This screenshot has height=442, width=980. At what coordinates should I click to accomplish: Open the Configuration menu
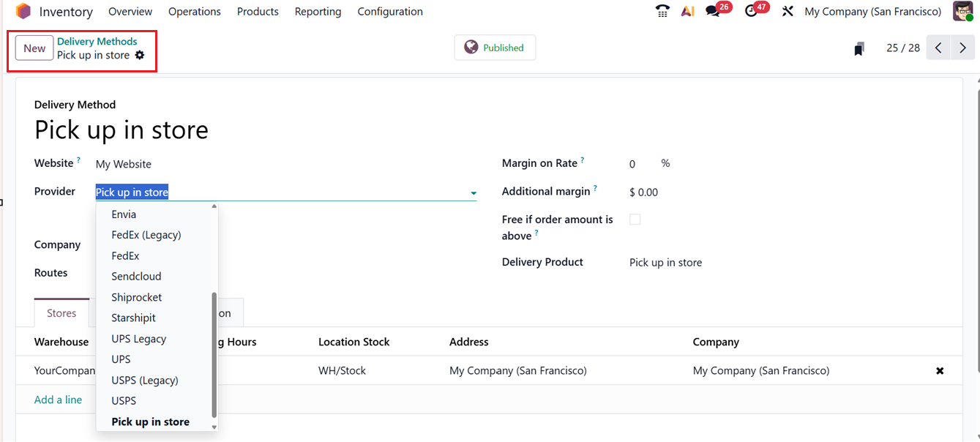pos(390,12)
